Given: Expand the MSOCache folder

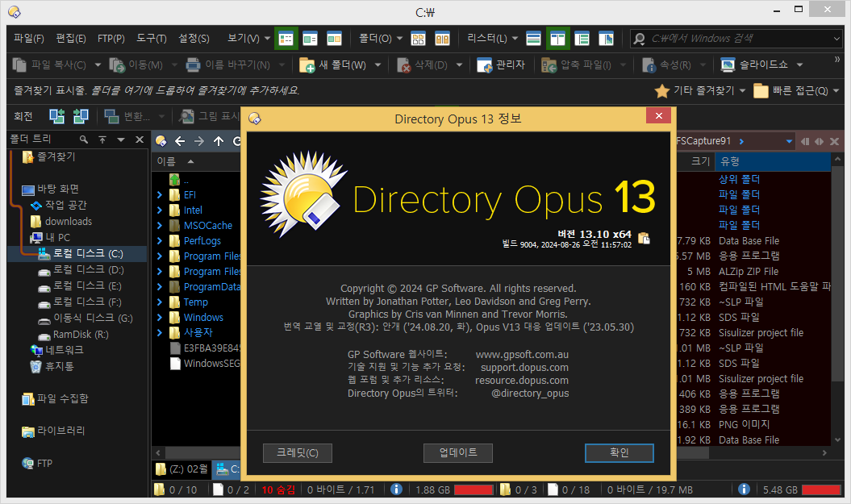Looking at the screenshot, I should (x=160, y=225).
